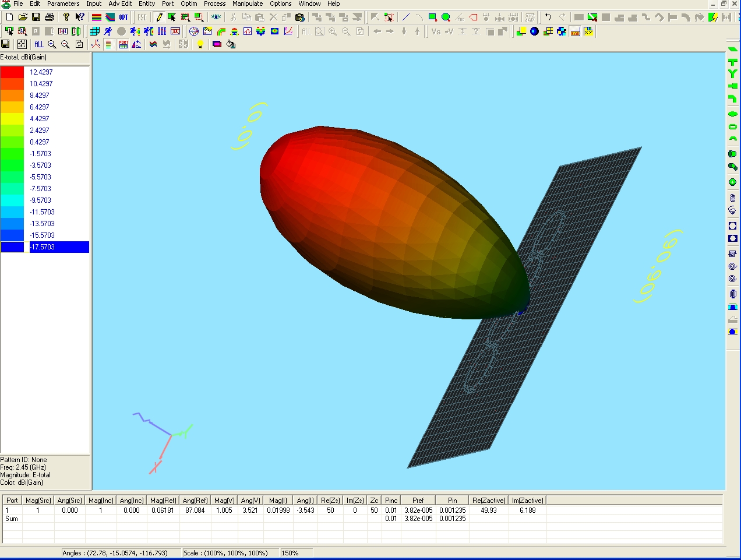
Task: Open the Process menu
Action: click(x=214, y=3)
